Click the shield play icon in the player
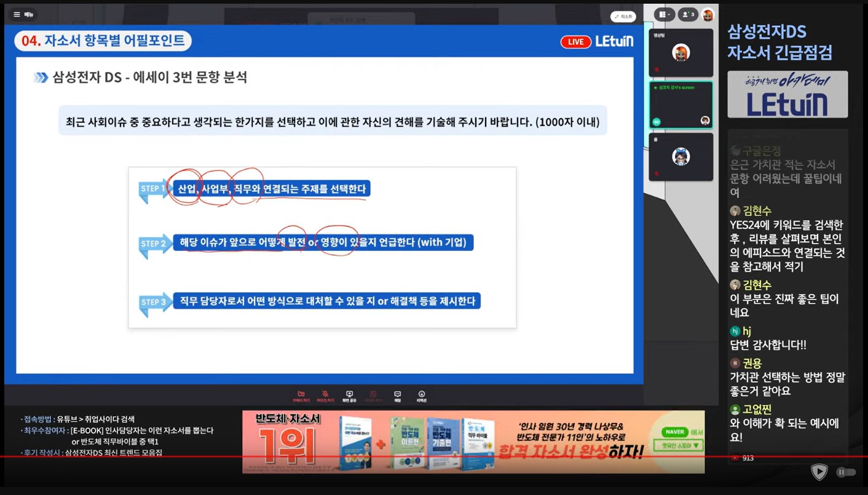This screenshot has width=868, height=495. (819, 472)
